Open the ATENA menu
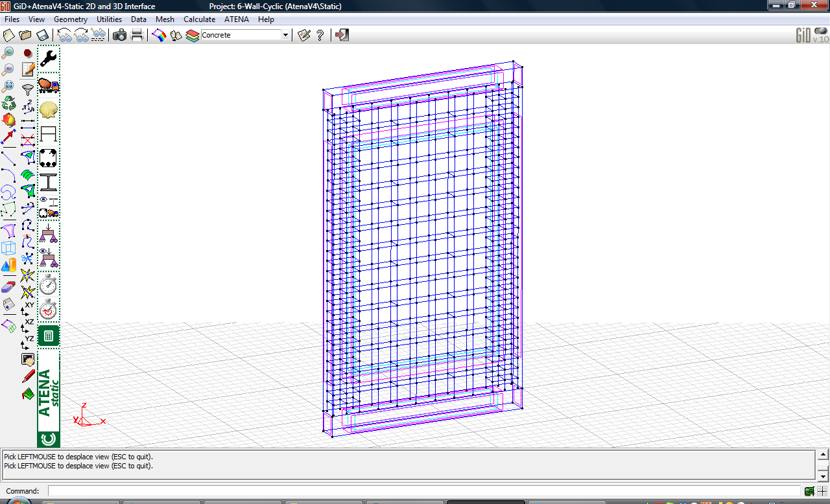This screenshot has width=830, height=504. [237, 19]
